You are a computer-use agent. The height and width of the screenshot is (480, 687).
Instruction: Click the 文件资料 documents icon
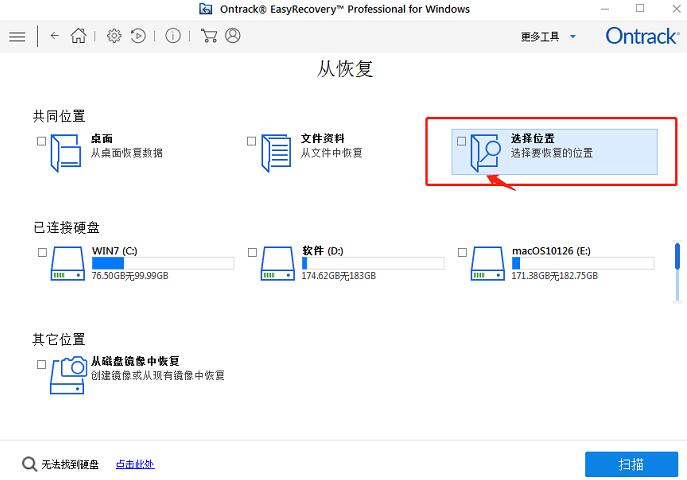[276, 153]
